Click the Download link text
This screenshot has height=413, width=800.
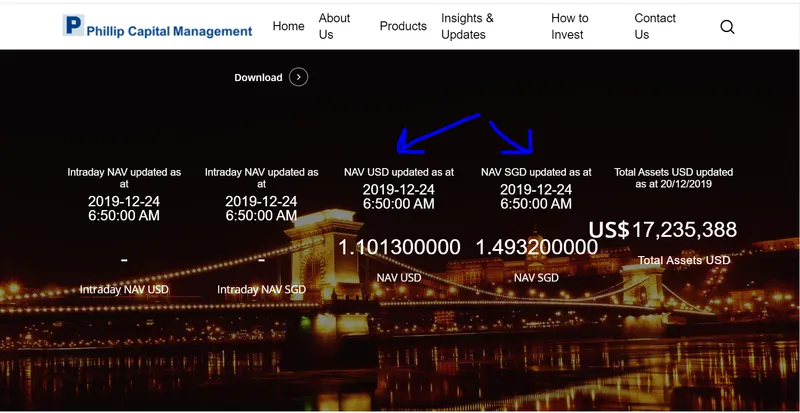(258, 78)
